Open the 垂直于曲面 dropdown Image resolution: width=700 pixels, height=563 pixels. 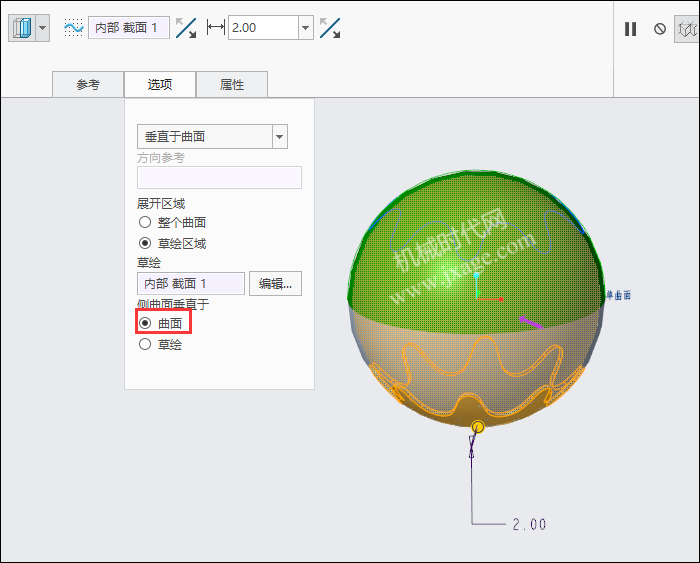212,137
